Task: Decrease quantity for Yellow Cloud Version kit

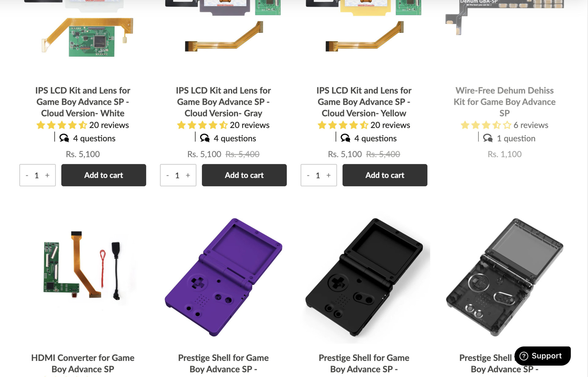Action: point(308,175)
